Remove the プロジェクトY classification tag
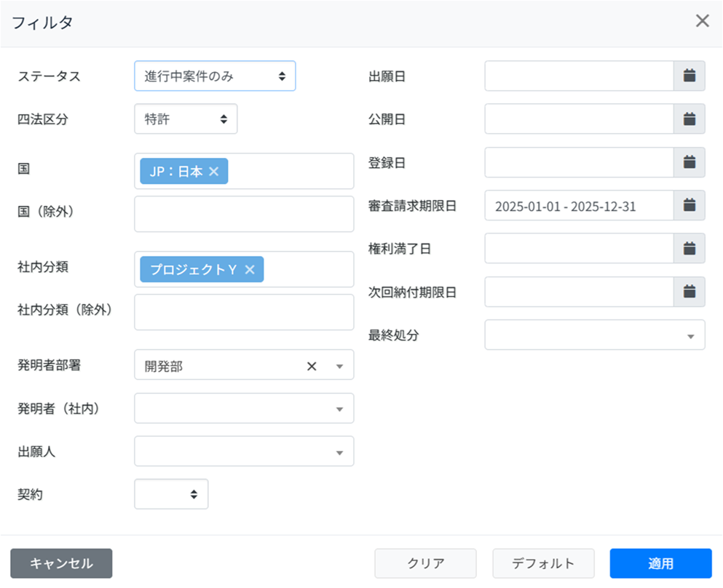This screenshot has width=723, height=588. click(x=250, y=269)
